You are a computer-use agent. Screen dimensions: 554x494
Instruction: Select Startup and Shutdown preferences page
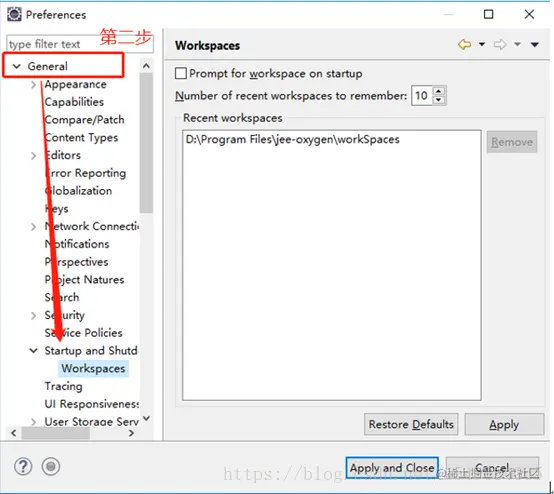pos(91,351)
